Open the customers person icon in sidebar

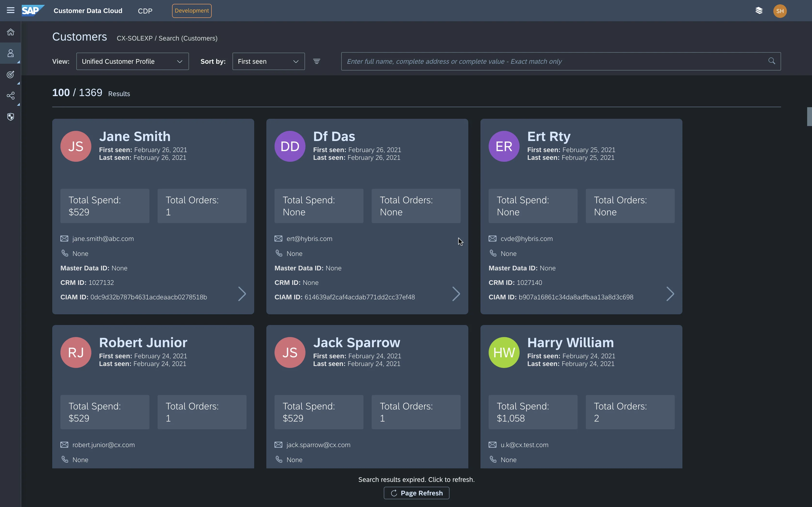point(10,53)
